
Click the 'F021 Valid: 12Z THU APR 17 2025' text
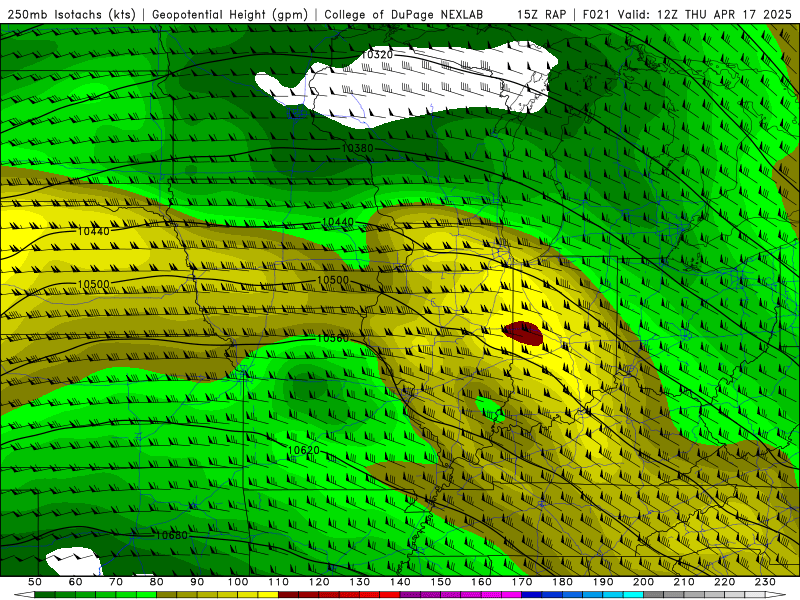687,14
